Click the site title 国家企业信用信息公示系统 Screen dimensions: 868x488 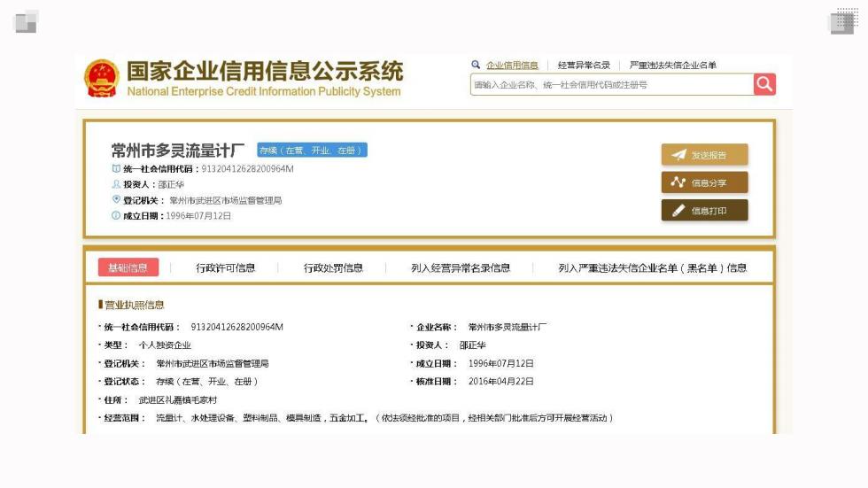pos(265,72)
